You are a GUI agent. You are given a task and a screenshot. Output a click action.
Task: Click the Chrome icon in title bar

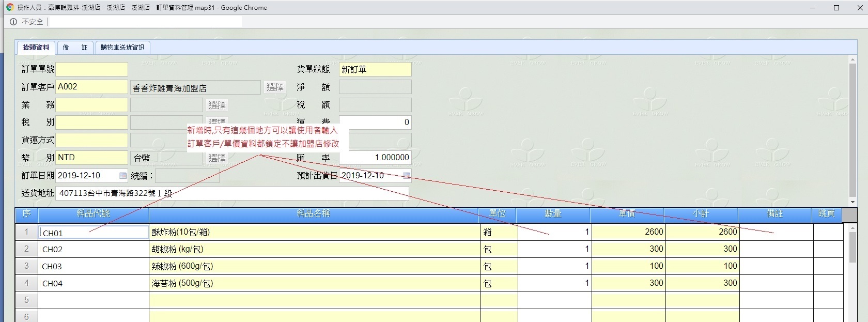pos(10,8)
